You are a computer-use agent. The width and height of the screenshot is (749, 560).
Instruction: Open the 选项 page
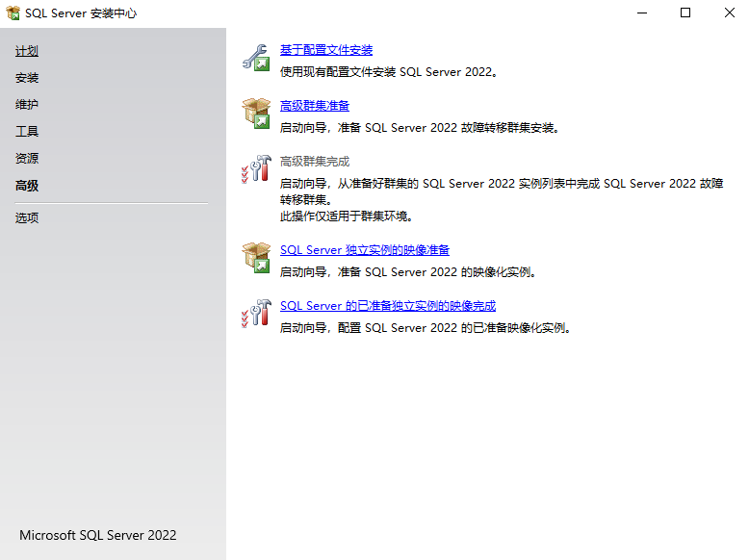27,218
